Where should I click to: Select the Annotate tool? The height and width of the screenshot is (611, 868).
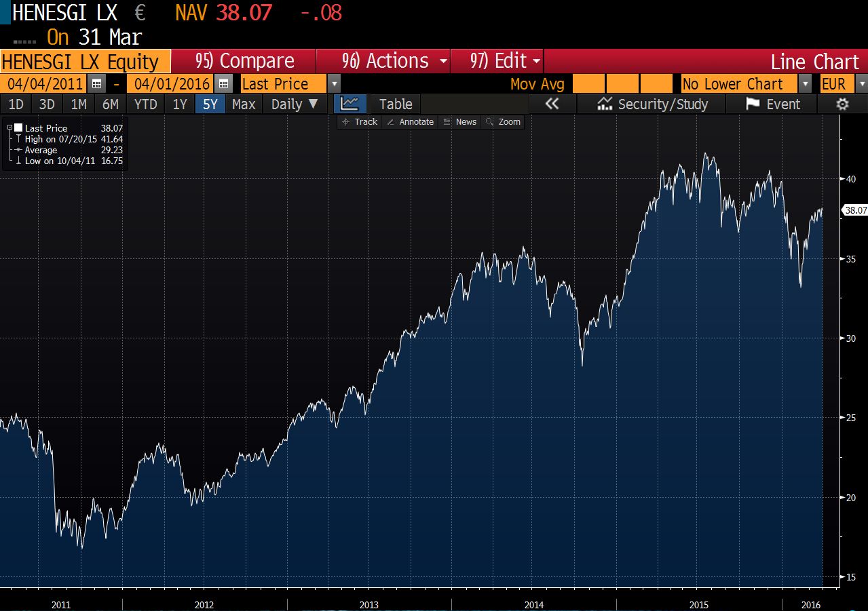coord(410,122)
